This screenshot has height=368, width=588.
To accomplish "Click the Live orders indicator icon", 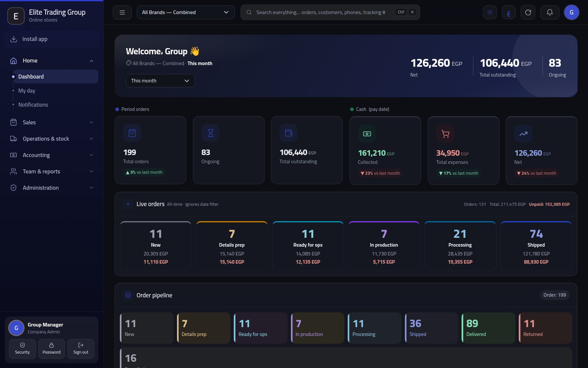I will click(x=128, y=204).
